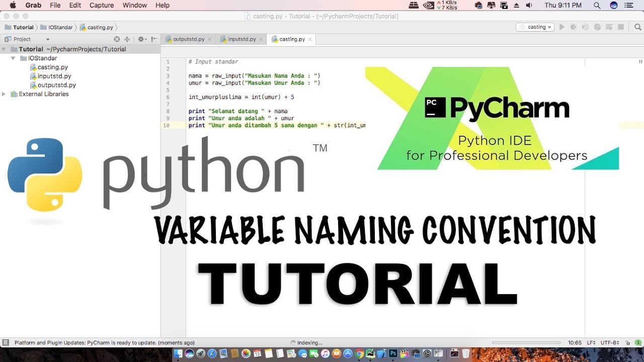
Task: Toggle tool window quick access button
Action: 6,343
